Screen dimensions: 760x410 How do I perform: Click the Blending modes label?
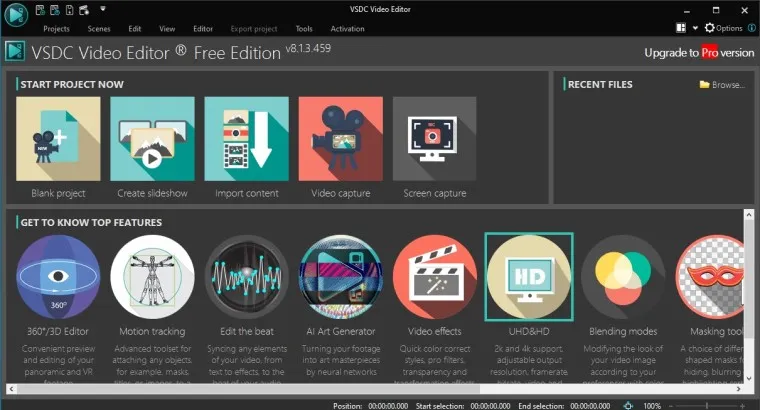623,331
